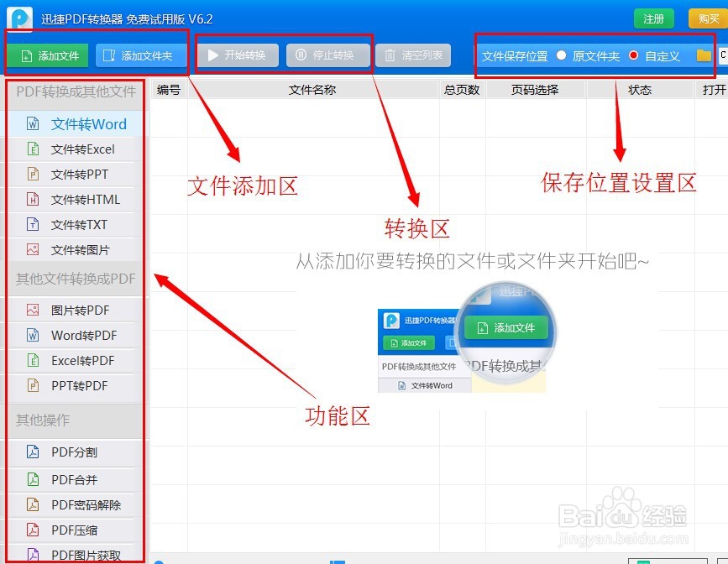The height and width of the screenshot is (564, 728).
Task: Click the 注册 register button
Action: click(x=654, y=19)
